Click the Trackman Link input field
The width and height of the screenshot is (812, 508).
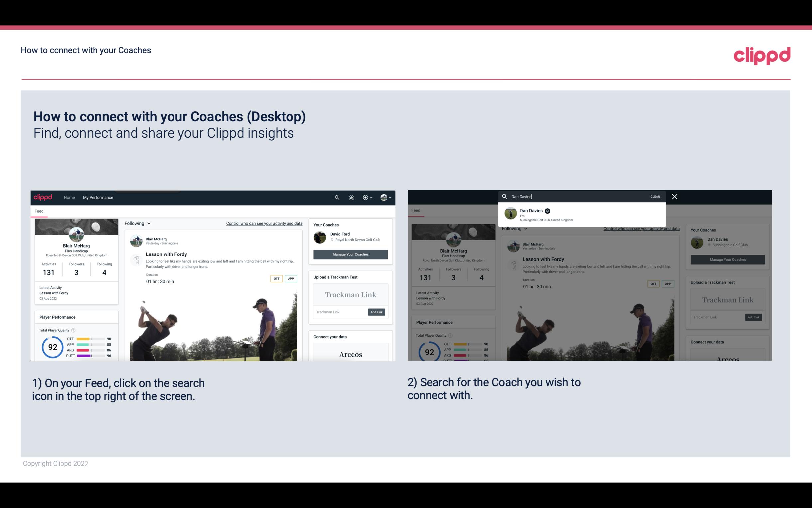pos(339,311)
